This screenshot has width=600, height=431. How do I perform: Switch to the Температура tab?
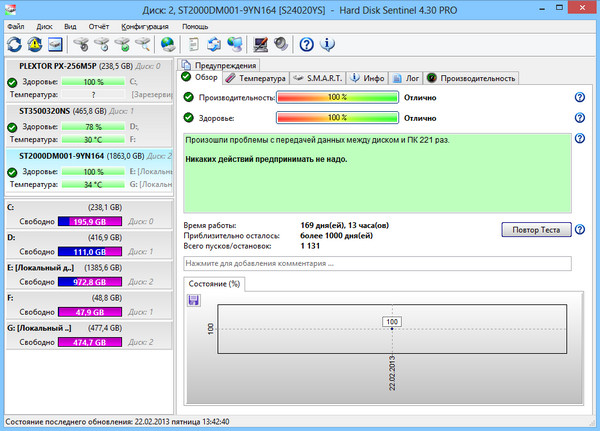(x=256, y=77)
